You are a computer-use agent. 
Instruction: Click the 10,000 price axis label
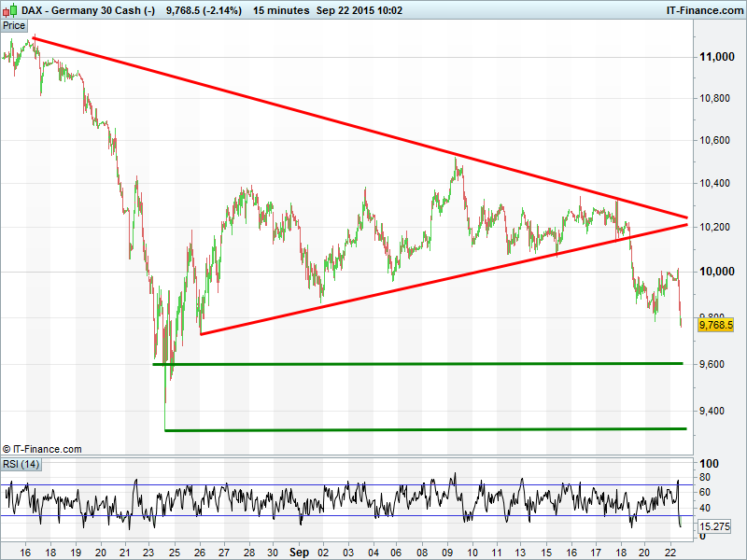pyautogui.click(x=717, y=272)
